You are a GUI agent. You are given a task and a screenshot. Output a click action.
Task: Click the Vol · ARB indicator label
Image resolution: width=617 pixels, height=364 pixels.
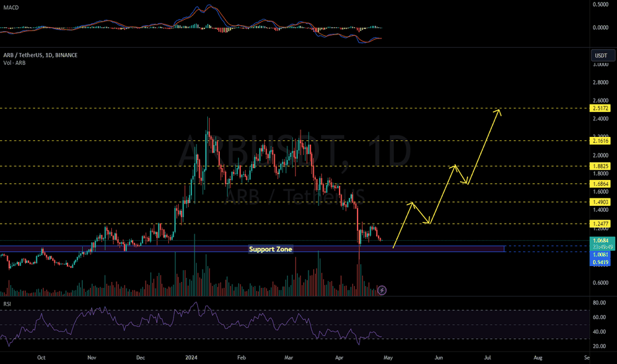pyautogui.click(x=15, y=63)
